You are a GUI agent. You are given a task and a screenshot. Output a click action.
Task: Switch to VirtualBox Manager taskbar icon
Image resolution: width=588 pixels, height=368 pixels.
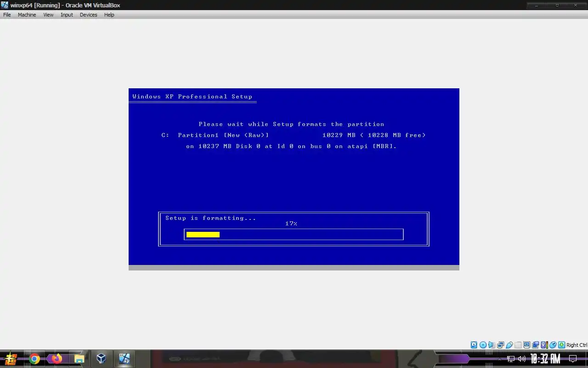[102, 359]
